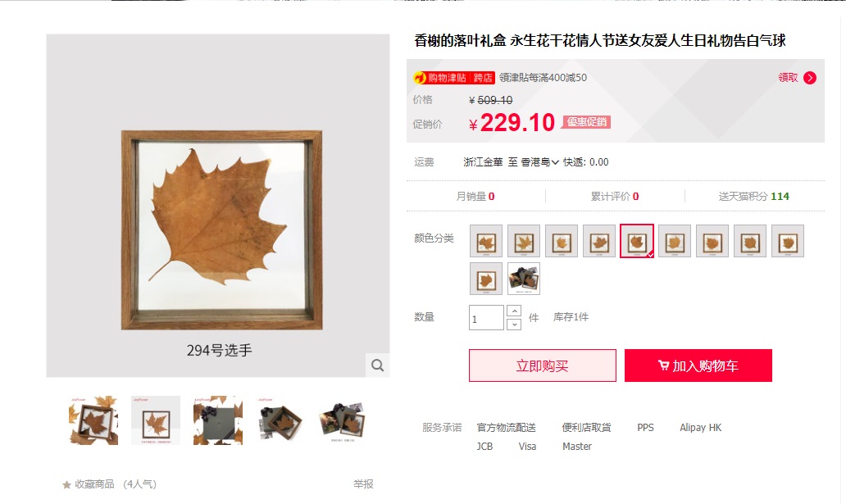This screenshot has height=504, width=846.
Task: Open the 累计评价 reviews tab
Action: 615,197
